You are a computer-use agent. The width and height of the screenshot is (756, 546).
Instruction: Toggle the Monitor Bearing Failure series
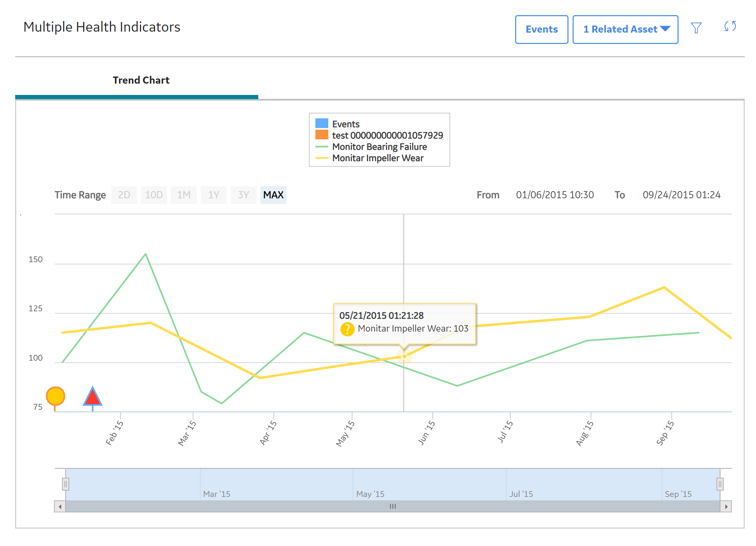point(371,147)
